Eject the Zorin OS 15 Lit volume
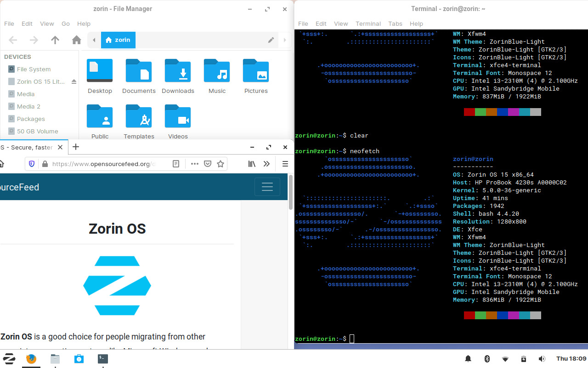The height and width of the screenshot is (368, 588). [74, 81]
